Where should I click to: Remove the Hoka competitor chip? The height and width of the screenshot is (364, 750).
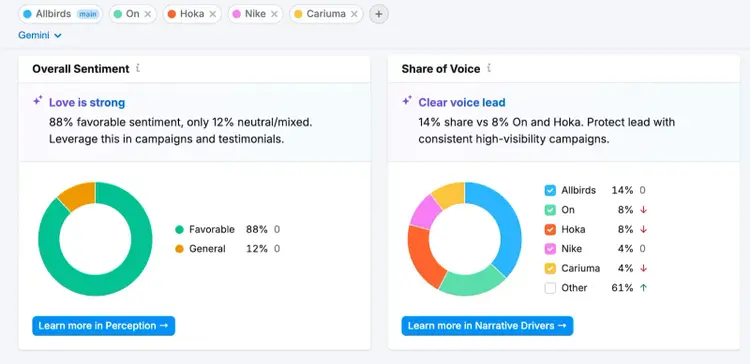click(x=213, y=14)
